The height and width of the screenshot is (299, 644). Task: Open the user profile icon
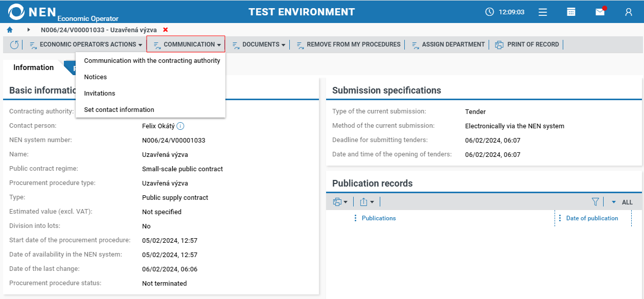coord(629,12)
